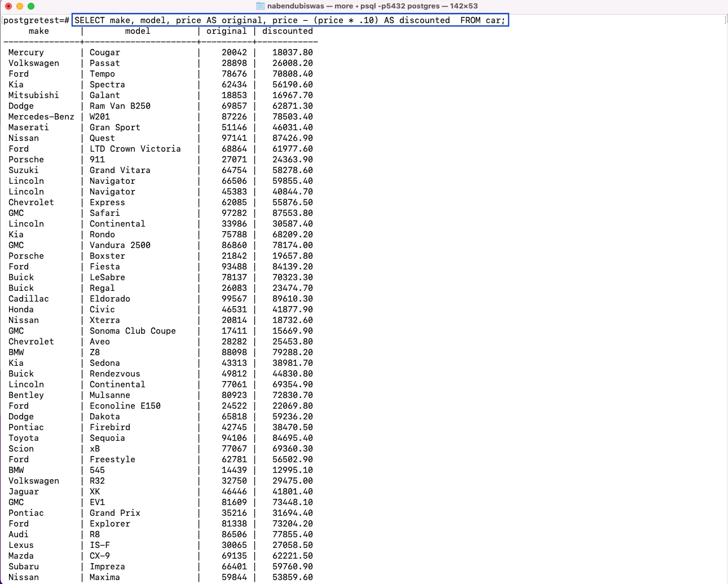
Task: Click the 'Fiesta' model cell
Action: 105,267
